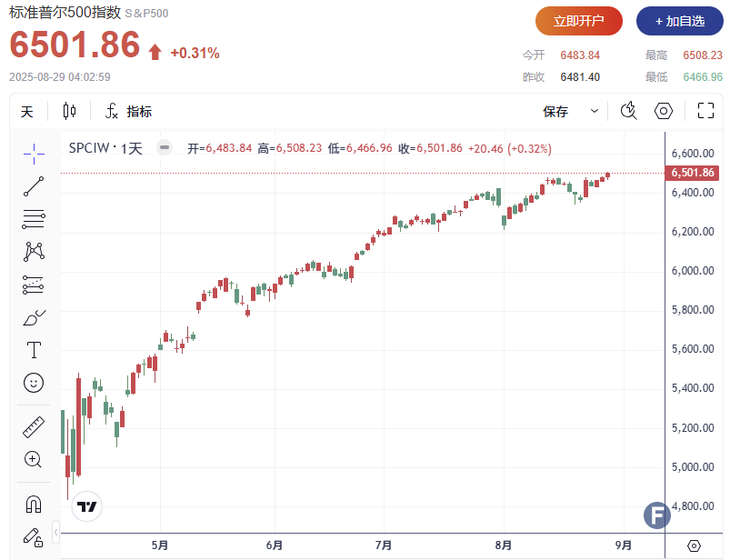Screen dimensions: 730x560
Task: Toggle lock all drawings pencil icon
Action: (x=34, y=537)
